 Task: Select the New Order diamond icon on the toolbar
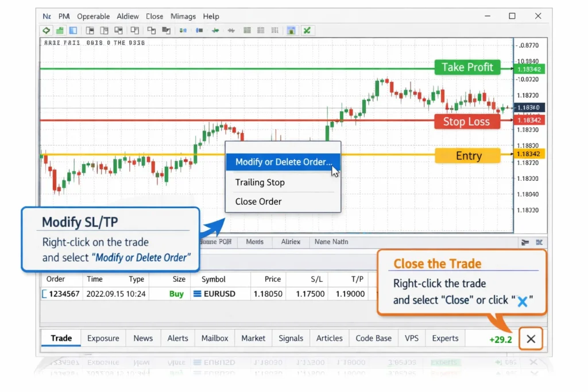point(46,30)
